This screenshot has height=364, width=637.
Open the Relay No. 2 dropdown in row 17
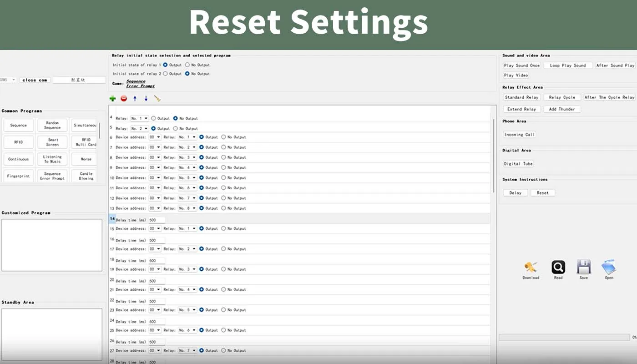(187, 249)
